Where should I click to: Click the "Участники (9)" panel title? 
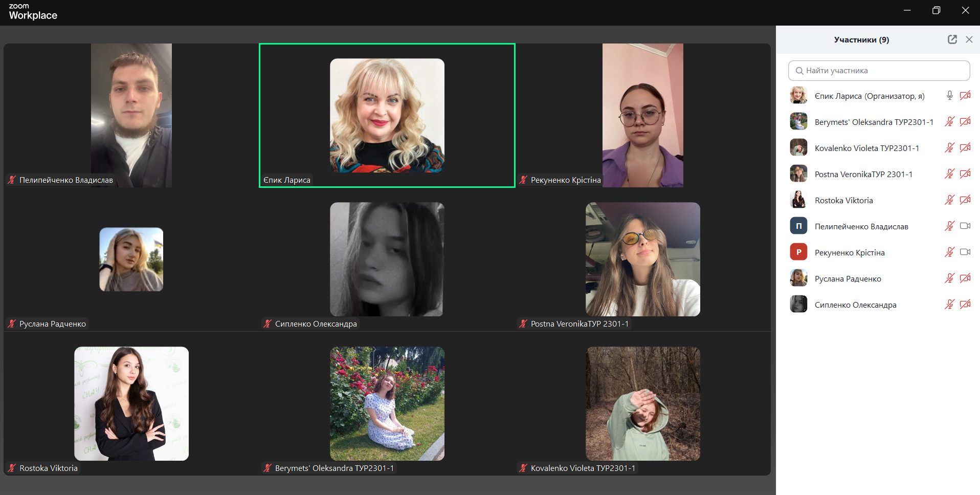tap(861, 40)
